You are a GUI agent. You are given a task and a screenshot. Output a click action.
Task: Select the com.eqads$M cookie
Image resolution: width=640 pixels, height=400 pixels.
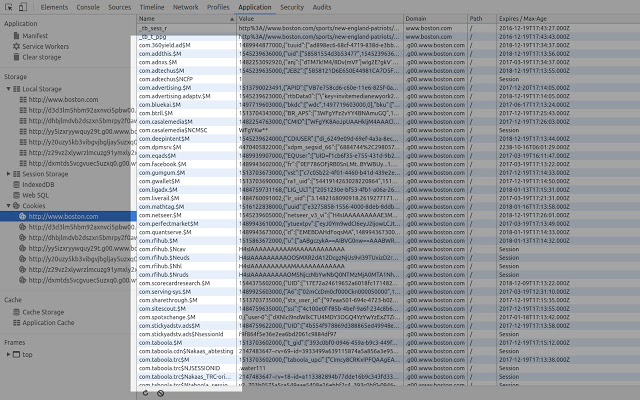point(157,156)
